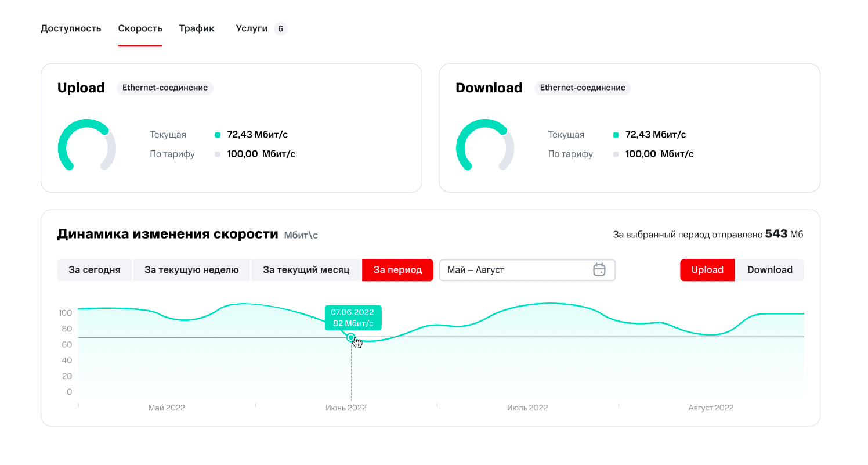Click Ethernet-соединение tag in Download card
This screenshot has height=465, width=868.
(583, 88)
